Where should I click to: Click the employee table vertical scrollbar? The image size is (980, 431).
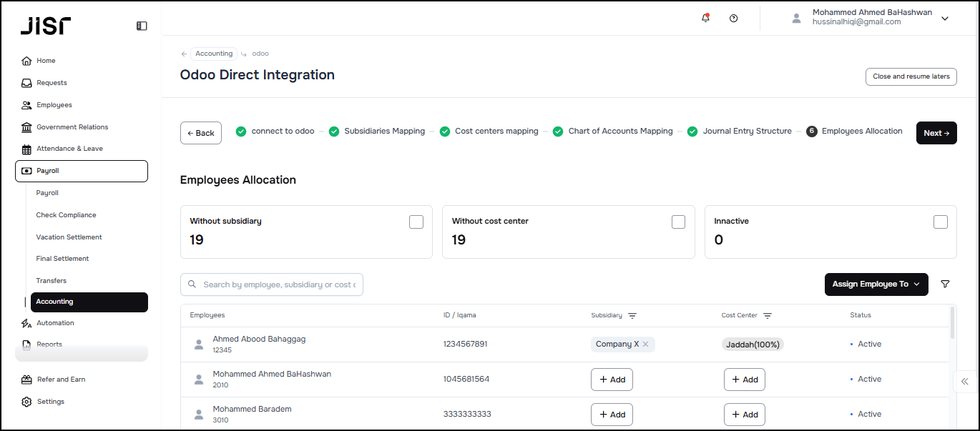coord(952,323)
